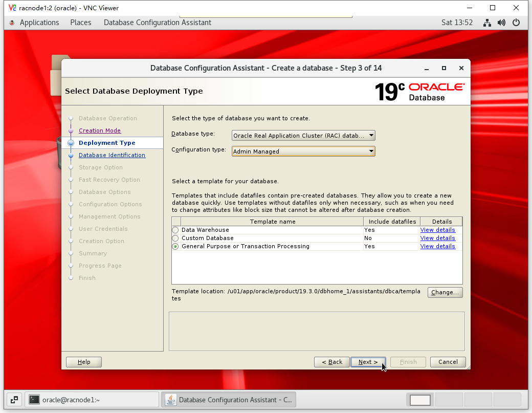Click the network connection icon in top panel

(487, 23)
